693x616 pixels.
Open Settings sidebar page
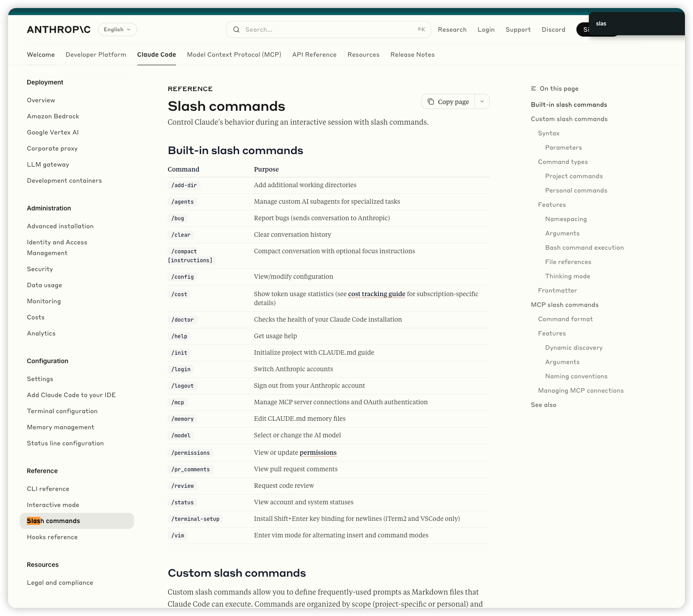point(40,379)
